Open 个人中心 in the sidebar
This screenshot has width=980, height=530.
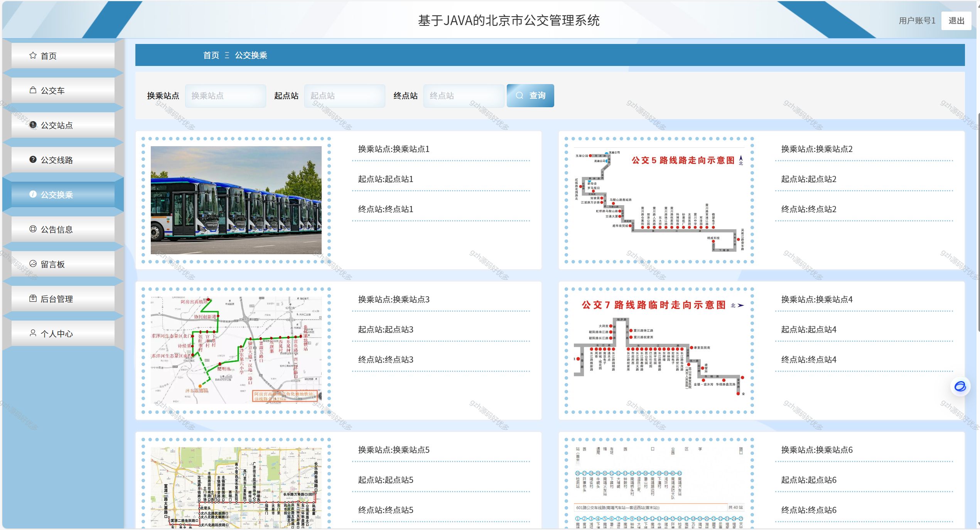tap(63, 333)
